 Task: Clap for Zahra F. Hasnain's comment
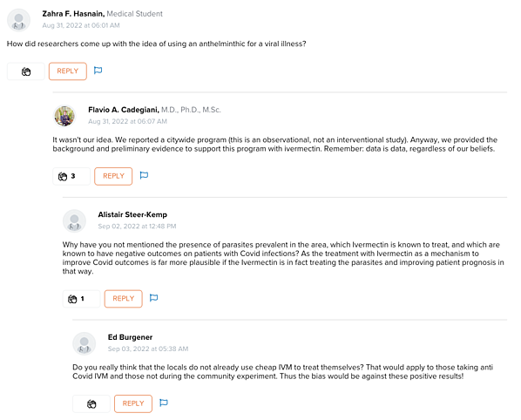(x=26, y=71)
